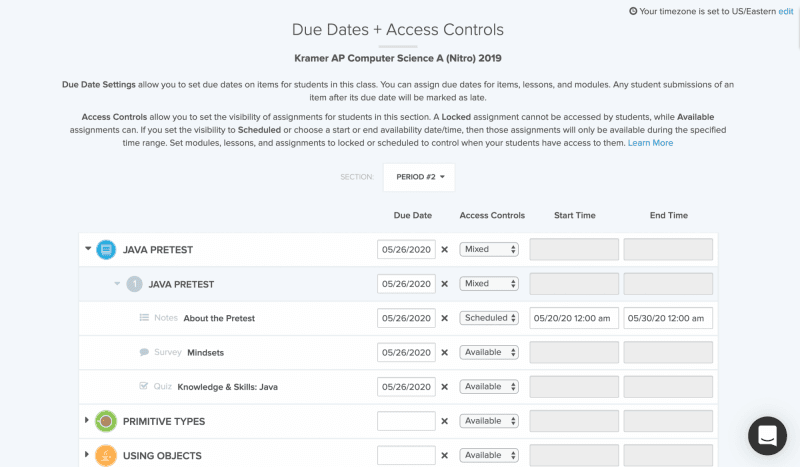The width and height of the screenshot is (800, 467).
Task: Expand the Primitive Types module
Action: pyautogui.click(x=88, y=421)
